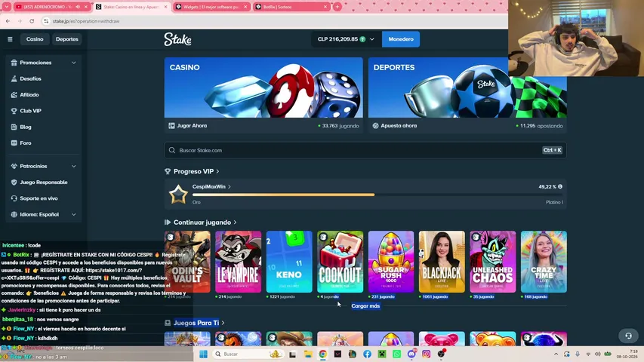Click the Stake logo
The width and height of the screenshot is (644, 362).
click(x=177, y=39)
